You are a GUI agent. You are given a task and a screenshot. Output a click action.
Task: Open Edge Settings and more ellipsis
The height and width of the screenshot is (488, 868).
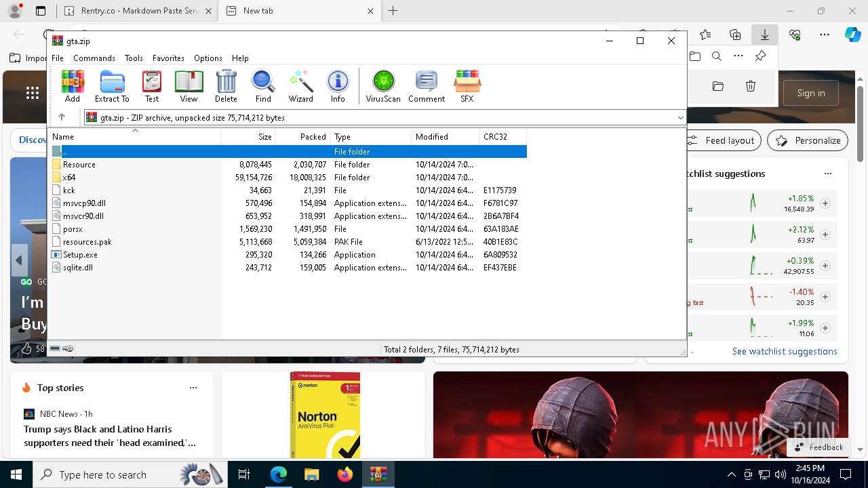pos(825,35)
